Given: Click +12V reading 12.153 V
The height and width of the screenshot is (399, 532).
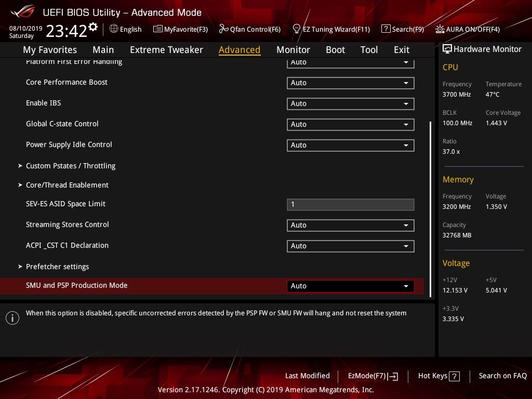Looking at the screenshot, I should tap(455, 290).
